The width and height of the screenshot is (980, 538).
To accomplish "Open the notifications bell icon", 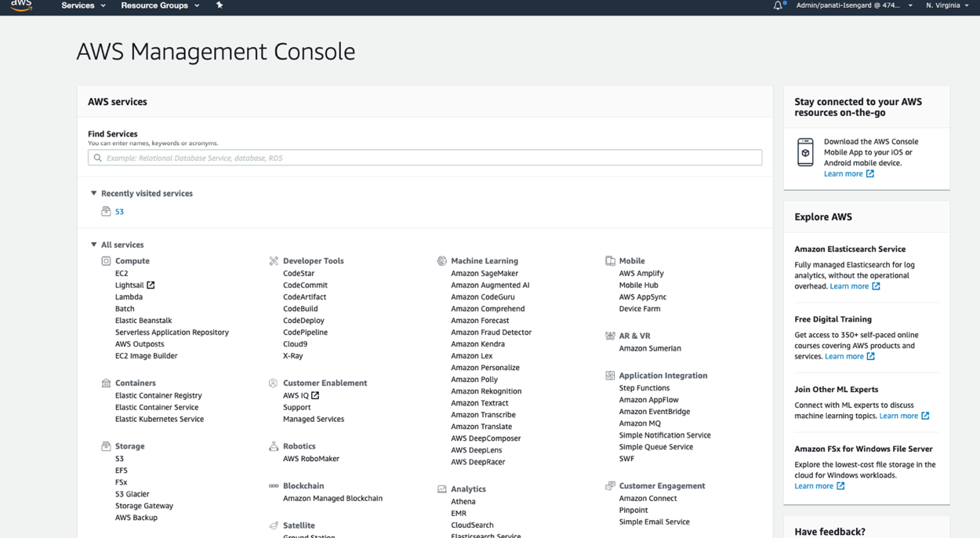I will point(778,5).
